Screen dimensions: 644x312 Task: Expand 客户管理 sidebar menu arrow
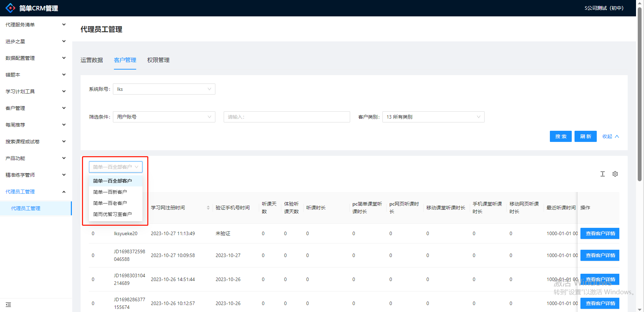click(64, 108)
